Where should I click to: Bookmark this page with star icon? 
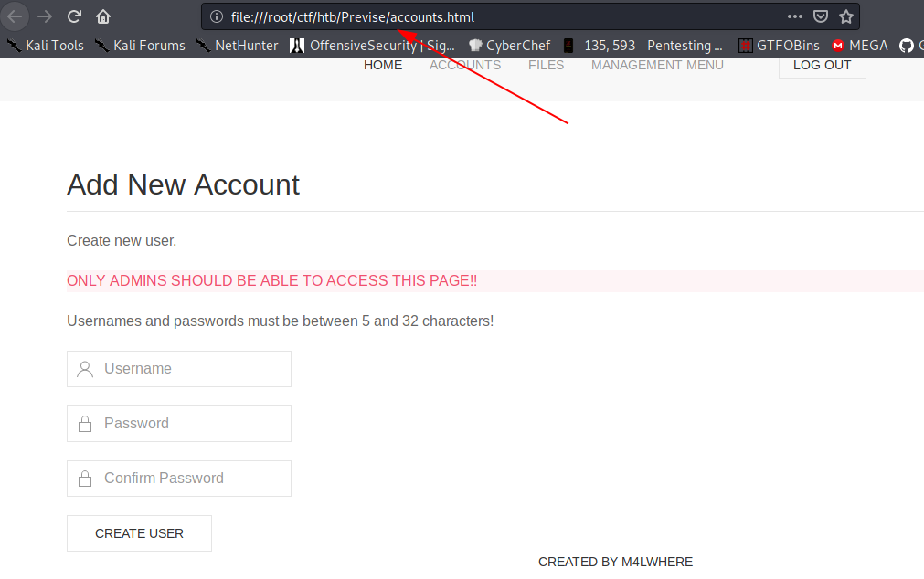[x=845, y=16]
